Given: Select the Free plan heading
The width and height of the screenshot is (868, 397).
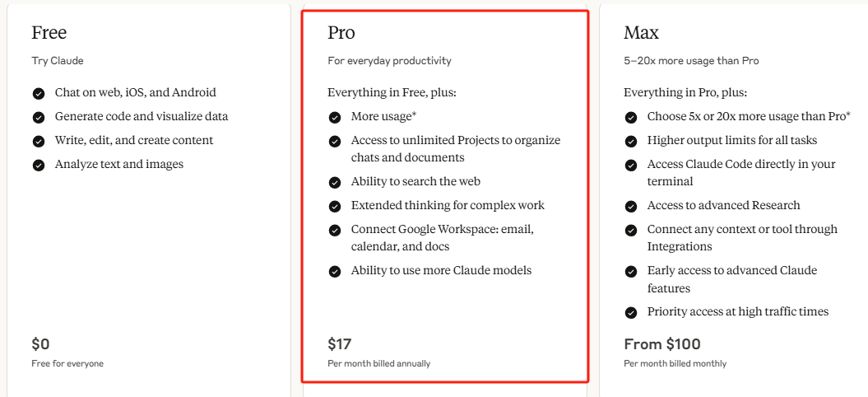Looking at the screenshot, I should coord(49,33).
